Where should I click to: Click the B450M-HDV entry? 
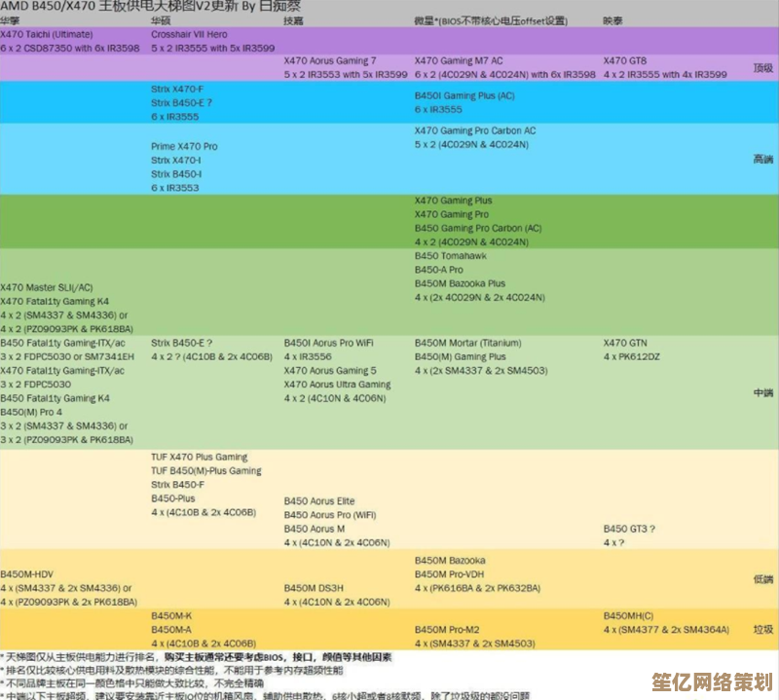point(27,574)
